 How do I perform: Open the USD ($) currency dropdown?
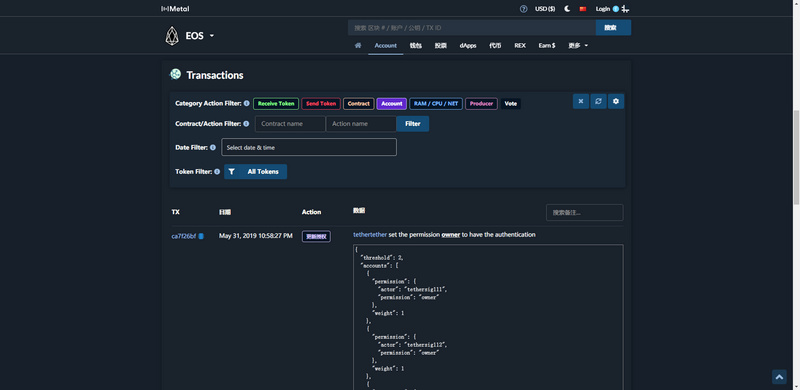pyautogui.click(x=545, y=9)
